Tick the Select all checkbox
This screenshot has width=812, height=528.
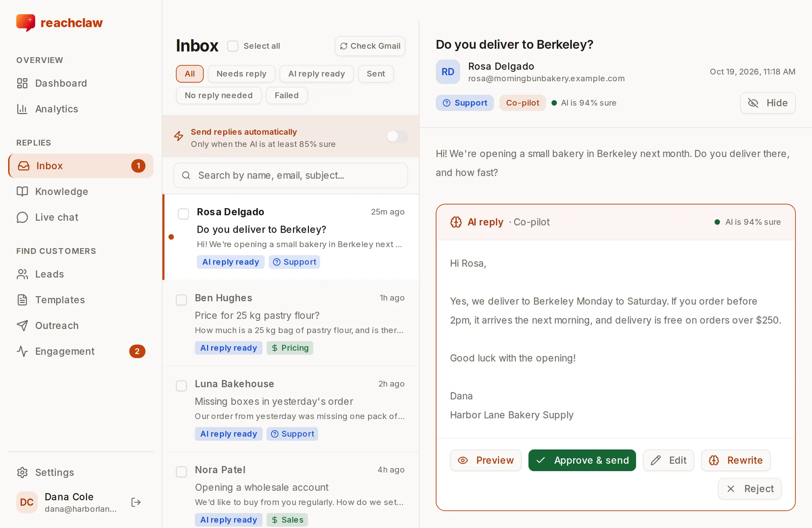click(x=233, y=46)
